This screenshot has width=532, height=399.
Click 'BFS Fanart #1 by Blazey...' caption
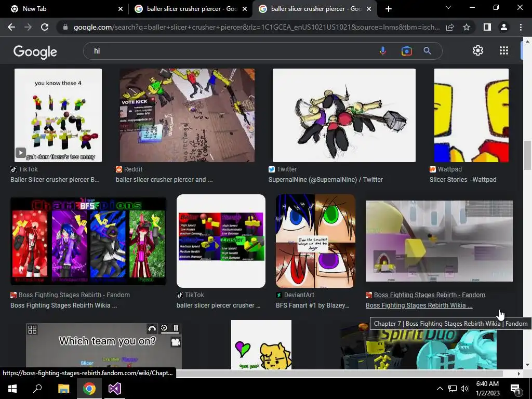[312, 305]
